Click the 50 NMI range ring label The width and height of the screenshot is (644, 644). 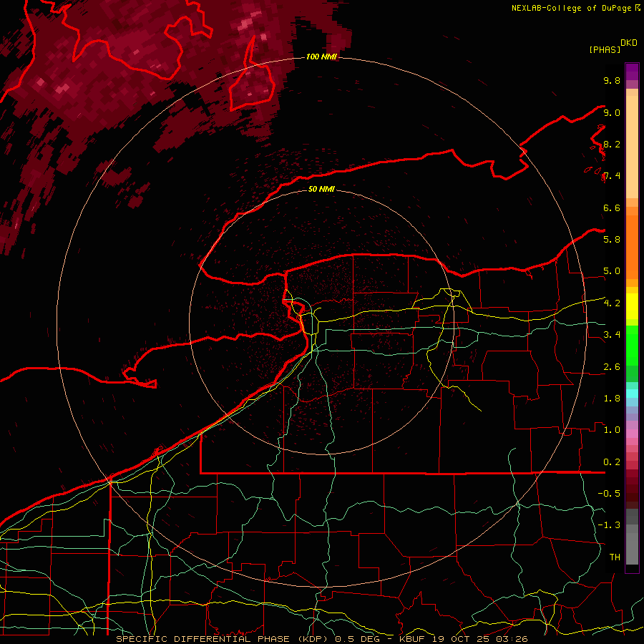click(x=322, y=189)
